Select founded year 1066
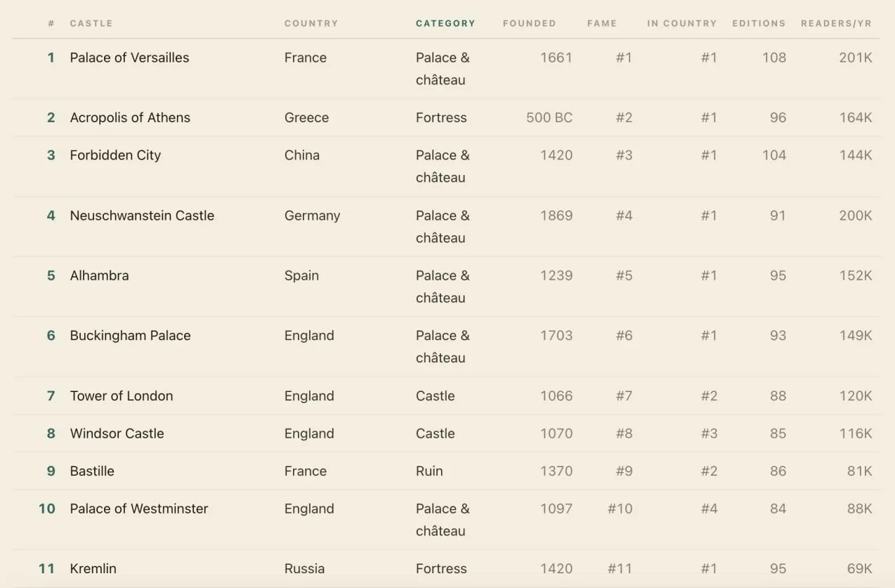Image resolution: width=895 pixels, height=588 pixels. pyautogui.click(x=556, y=396)
